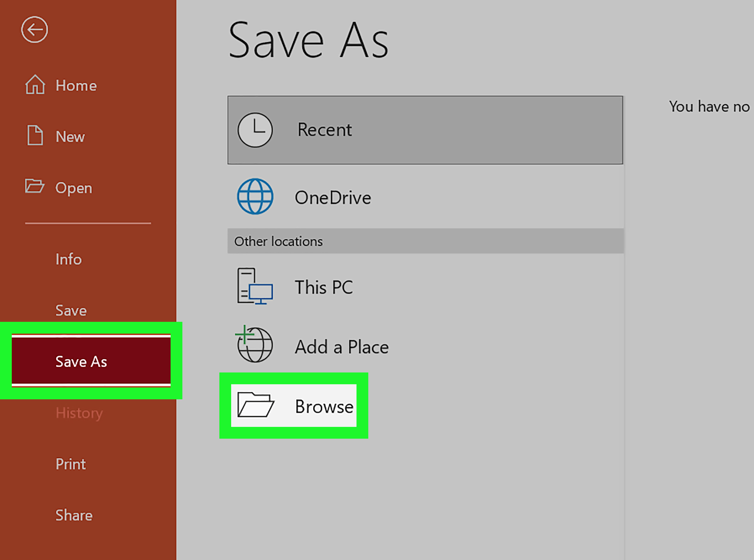Click the Browse folder icon
Image resolution: width=754 pixels, height=560 pixels.
tap(256, 405)
